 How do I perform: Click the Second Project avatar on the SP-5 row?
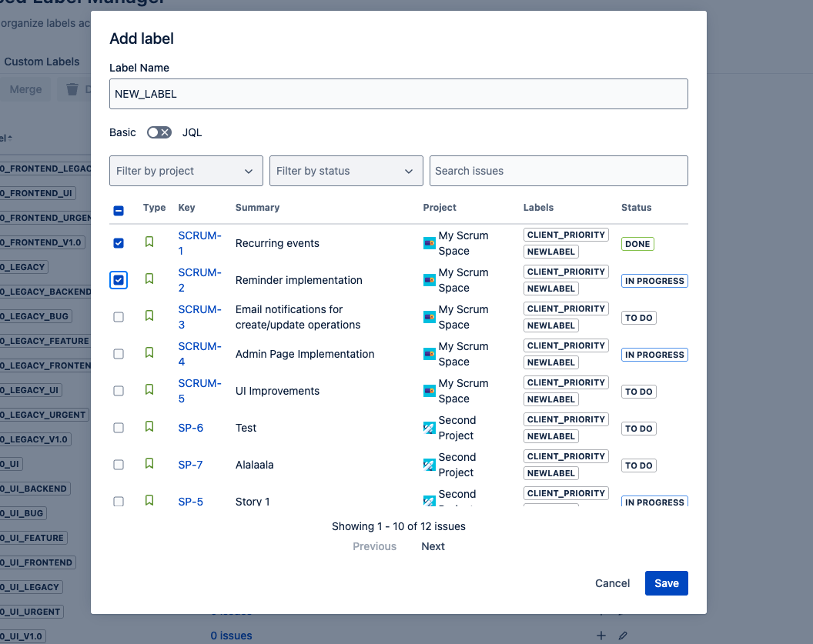[x=429, y=502]
